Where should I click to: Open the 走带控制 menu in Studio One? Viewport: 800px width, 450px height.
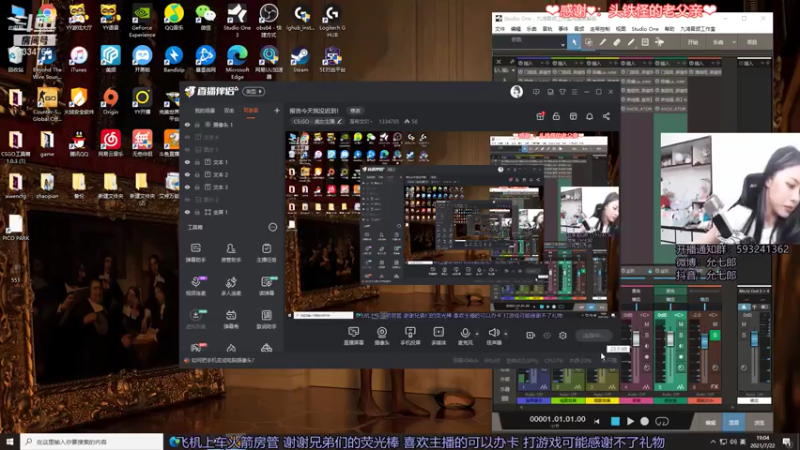pyautogui.click(x=599, y=29)
